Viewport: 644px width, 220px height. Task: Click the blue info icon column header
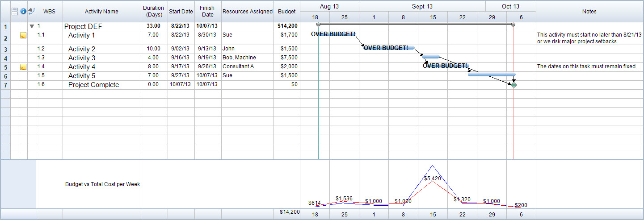pos(23,11)
